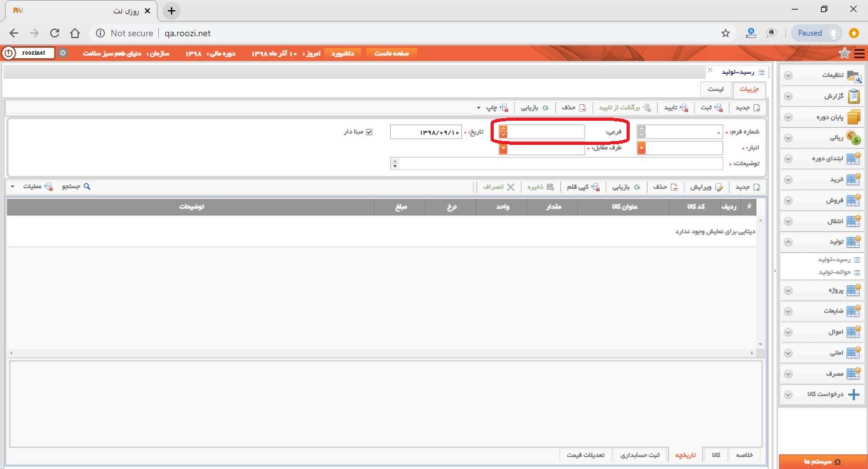Click the سیستم ها button

tap(822, 461)
